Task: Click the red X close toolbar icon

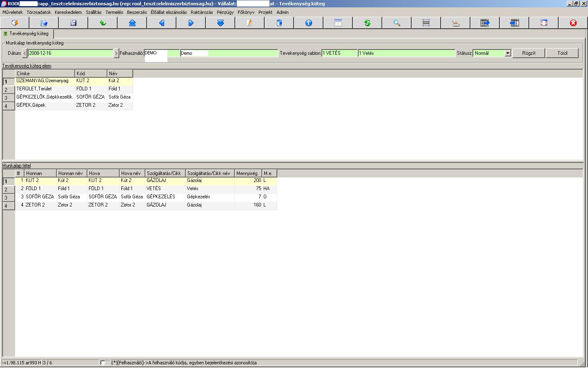Action: [573, 23]
